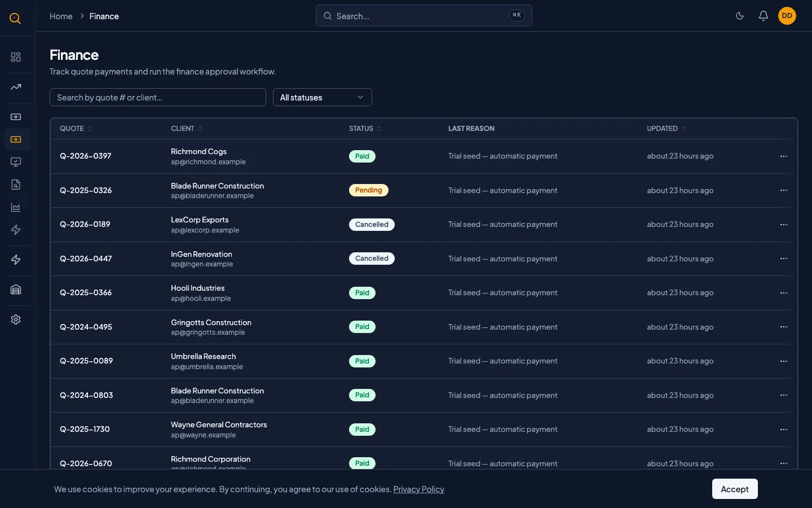Screen dimensions: 812x508
Task: Click the app logo magnifier icon
Action: point(15,19)
